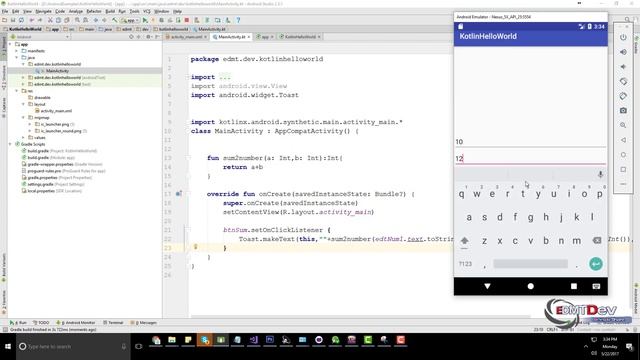
Task: Click the Sync refresh icon in toolbar
Action: pyautogui.click(x=21, y=20)
